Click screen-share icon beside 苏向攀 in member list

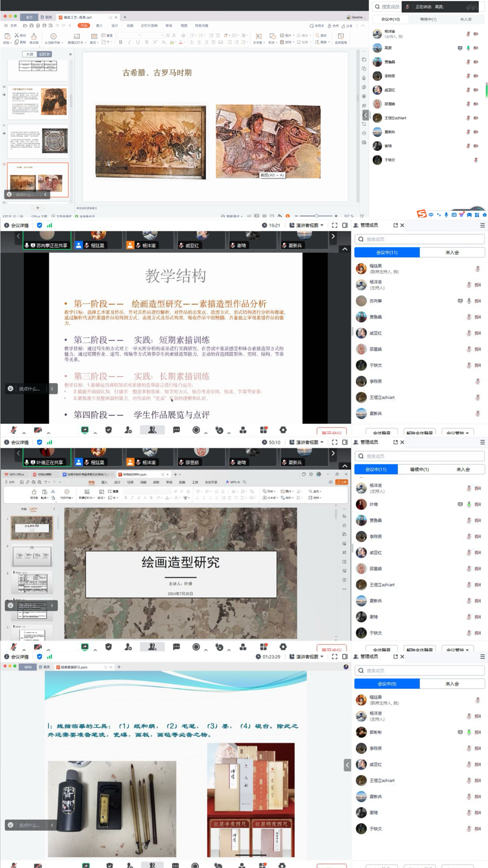[460, 301]
